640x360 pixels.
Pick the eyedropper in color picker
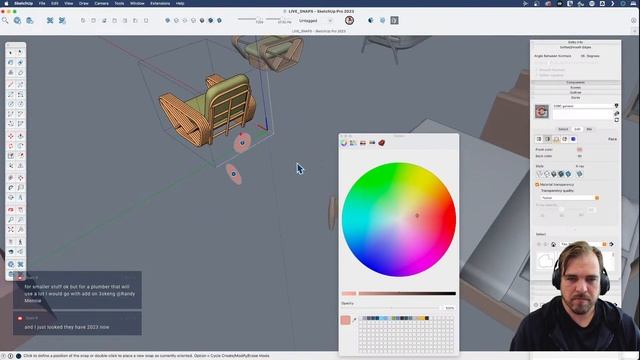[354, 320]
